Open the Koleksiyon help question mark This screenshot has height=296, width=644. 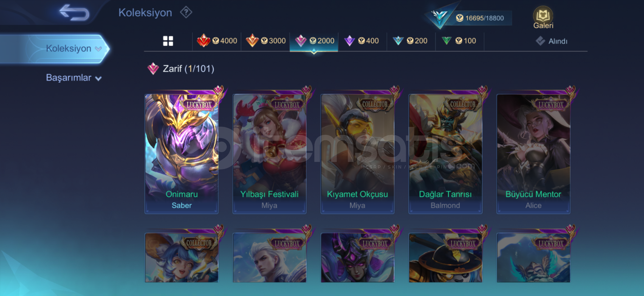coord(186,12)
